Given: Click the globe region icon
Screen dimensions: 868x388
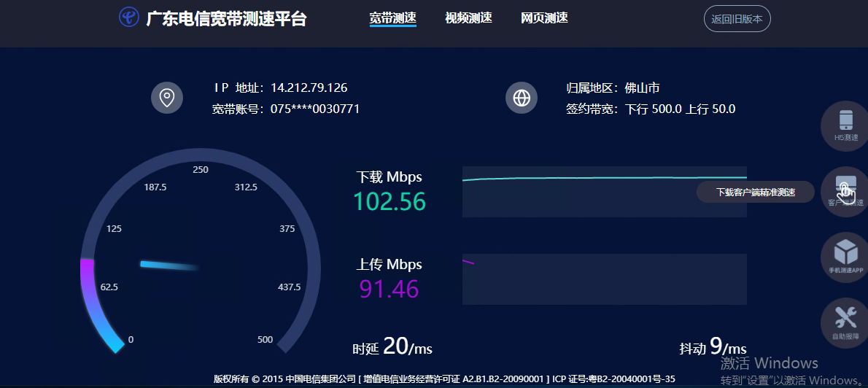Looking at the screenshot, I should coord(522,98).
